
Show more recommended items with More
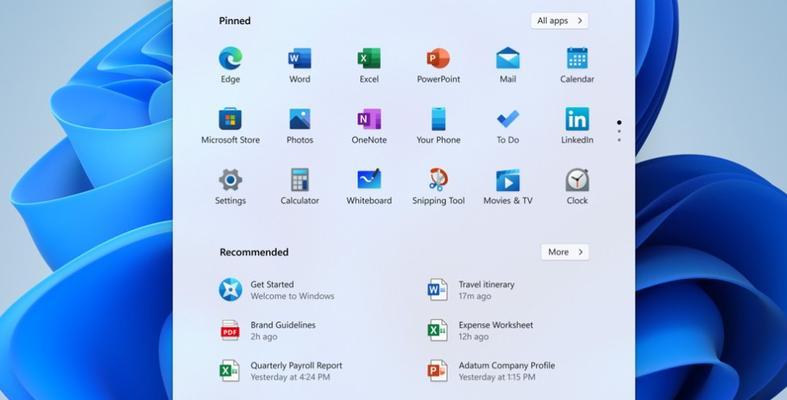pyautogui.click(x=565, y=252)
